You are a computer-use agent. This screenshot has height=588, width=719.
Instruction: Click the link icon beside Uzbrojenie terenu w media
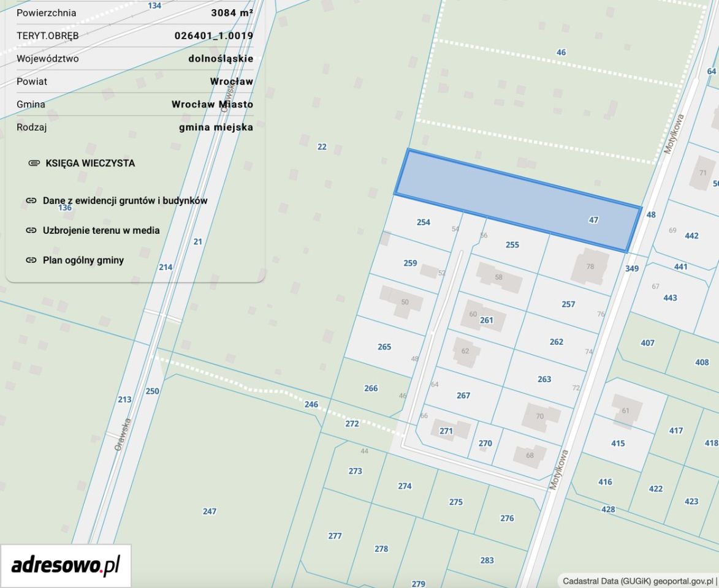click(31, 230)
